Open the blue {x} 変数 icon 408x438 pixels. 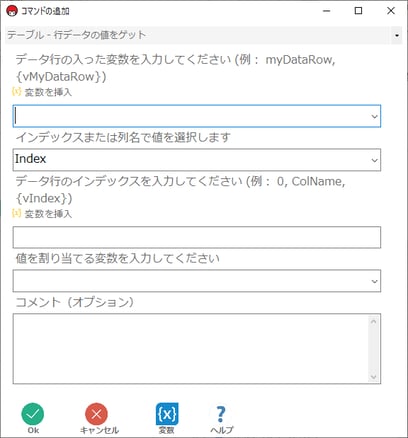[x=167, y=414]
